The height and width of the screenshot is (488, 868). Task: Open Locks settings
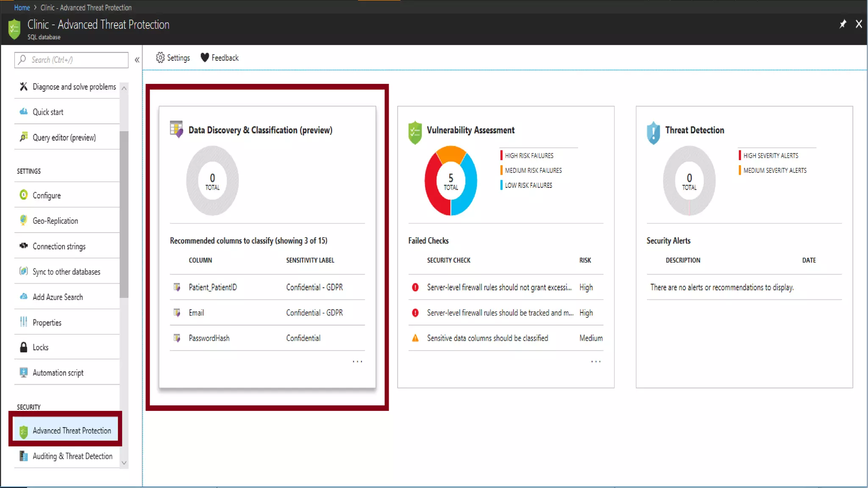[x=67, y=347]
